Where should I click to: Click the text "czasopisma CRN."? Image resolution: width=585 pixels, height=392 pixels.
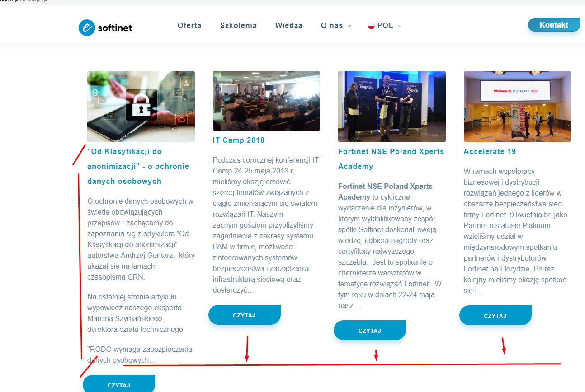click(x=116, y=277)
